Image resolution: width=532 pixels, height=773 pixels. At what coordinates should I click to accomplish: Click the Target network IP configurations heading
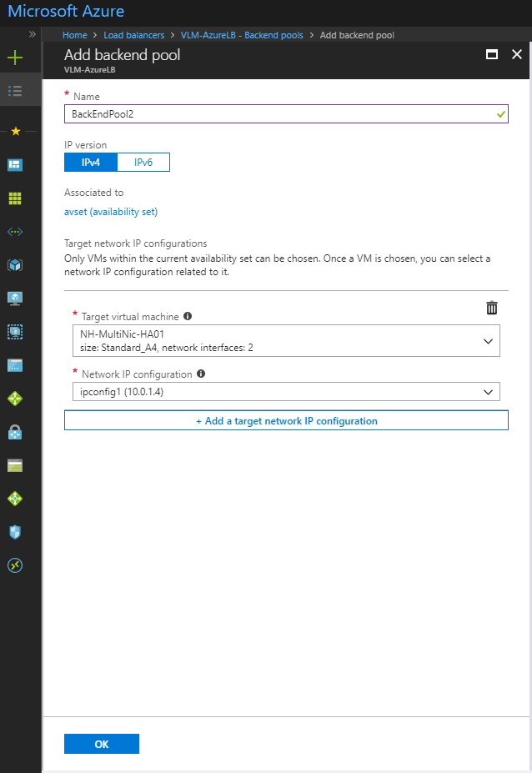coord(136,243)
